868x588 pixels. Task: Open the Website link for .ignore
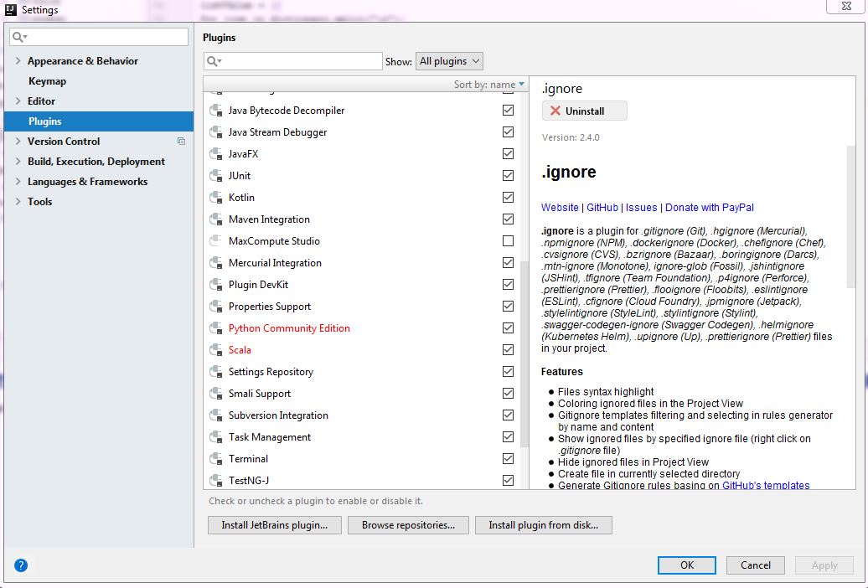(x=560, y=208)
